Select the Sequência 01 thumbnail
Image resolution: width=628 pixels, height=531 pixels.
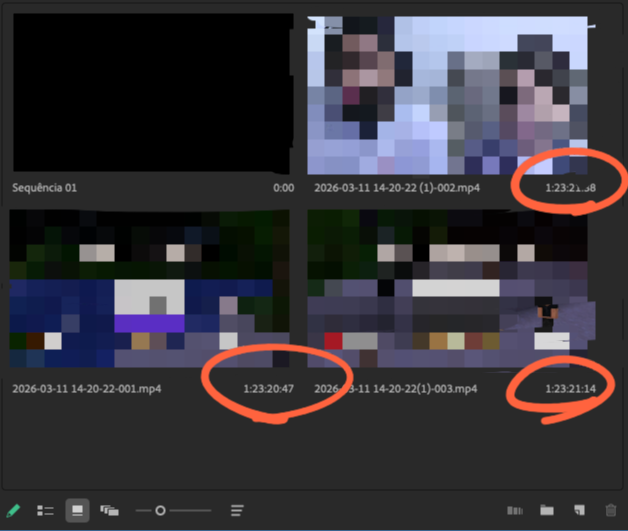point(153,93)
